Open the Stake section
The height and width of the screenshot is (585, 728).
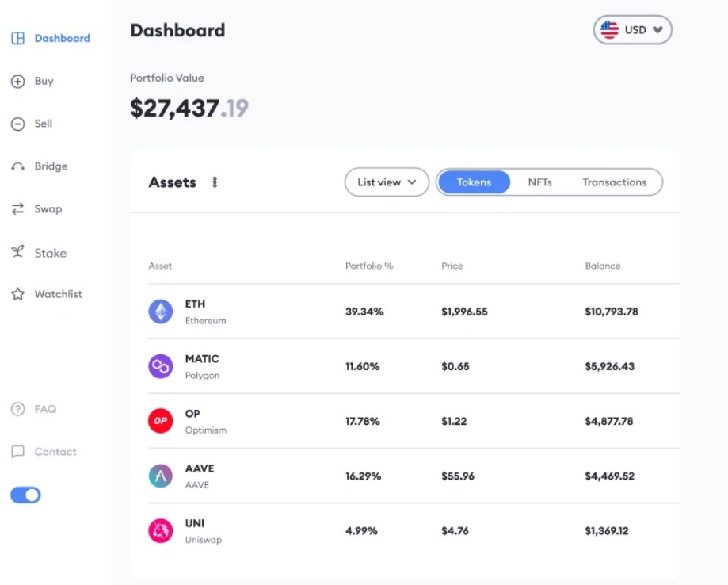17,252
